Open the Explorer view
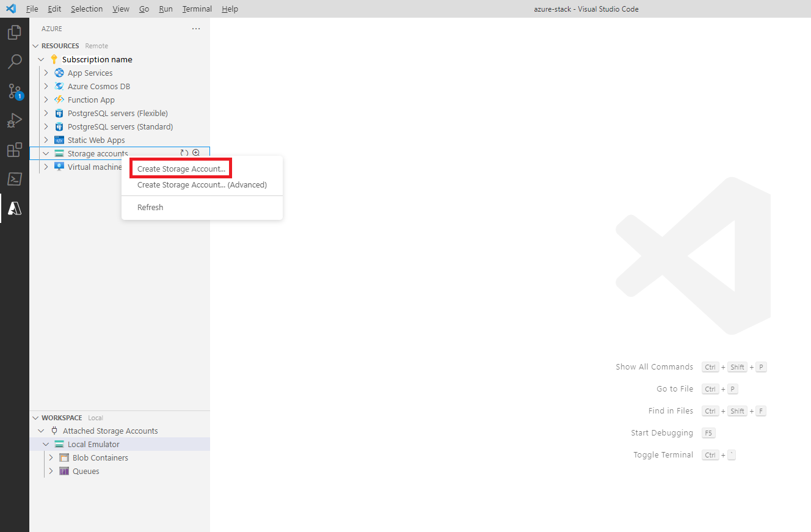811x532 pixels. point(14,32)
